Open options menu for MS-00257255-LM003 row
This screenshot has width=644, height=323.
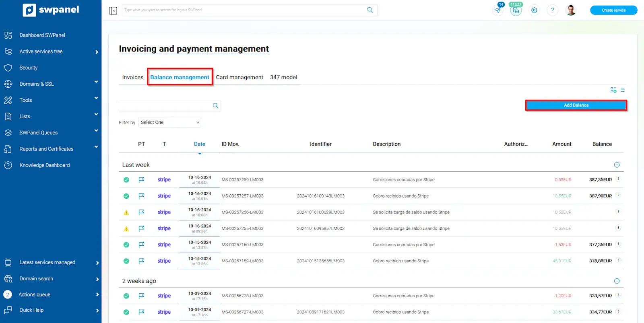[x=618, y=228]
